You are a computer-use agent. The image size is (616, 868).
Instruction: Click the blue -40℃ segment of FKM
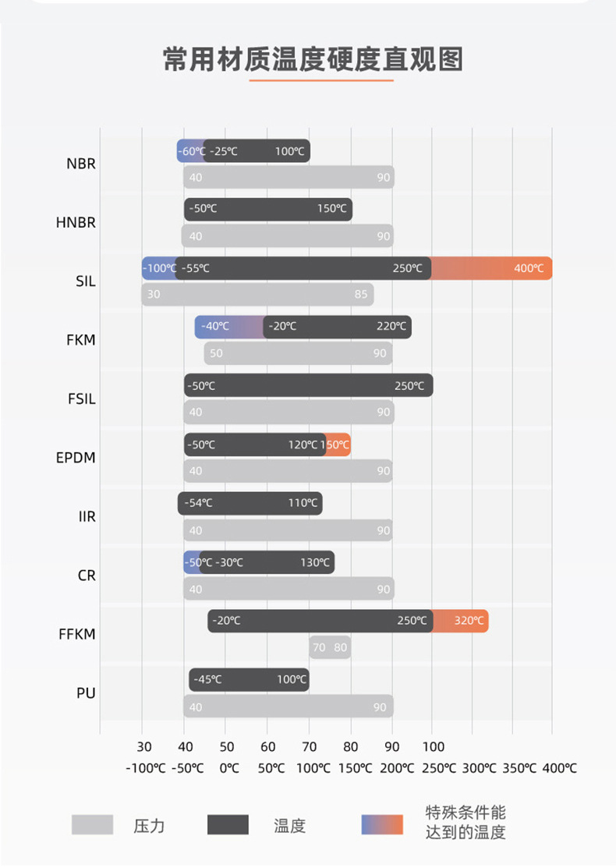click(x=226, y=327)
